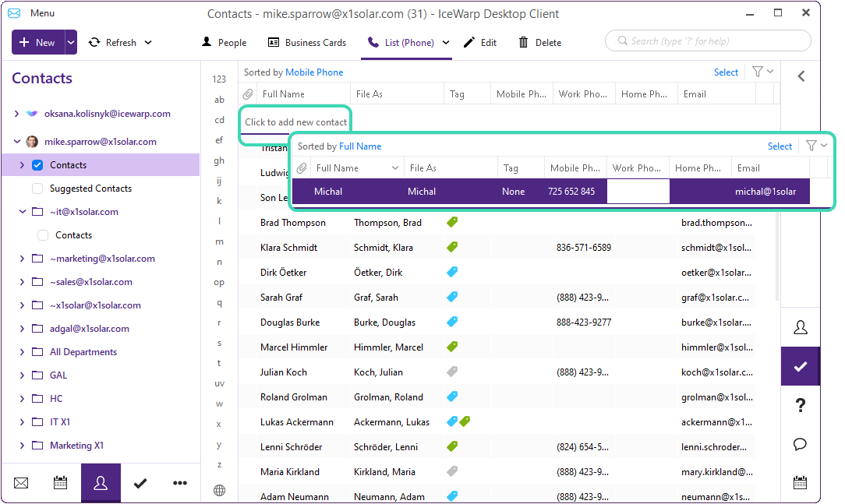Click the attachment paperclip column header
The width and height of the screenshot is (845, 504).
click(x=248, y=94)
